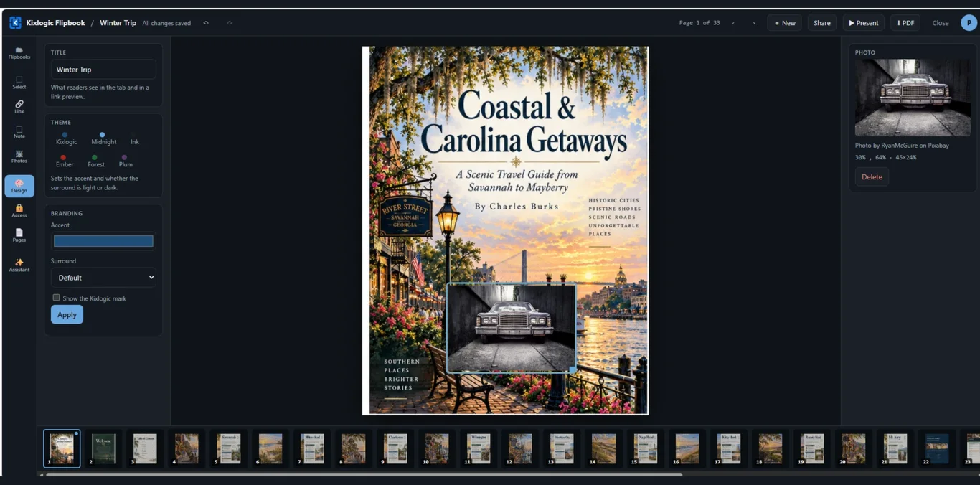Open page 5 thumbnail
The width and height of the screenshot is (980, 485).
click(228, 448)
